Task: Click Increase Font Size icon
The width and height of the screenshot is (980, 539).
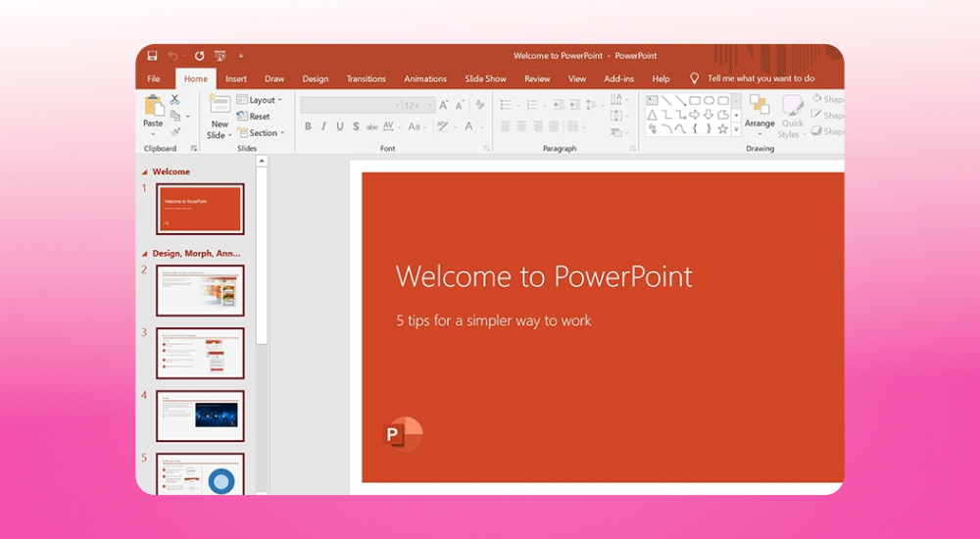Action: 444,105
